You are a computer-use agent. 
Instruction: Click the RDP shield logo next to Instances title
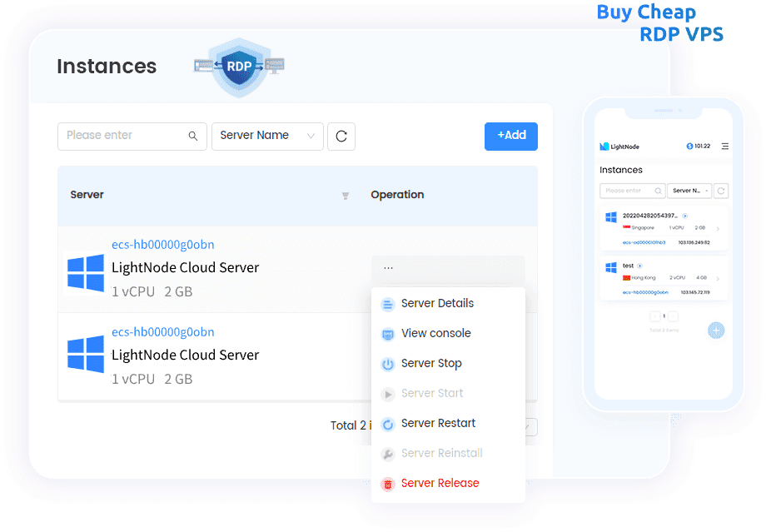point(238,68)
